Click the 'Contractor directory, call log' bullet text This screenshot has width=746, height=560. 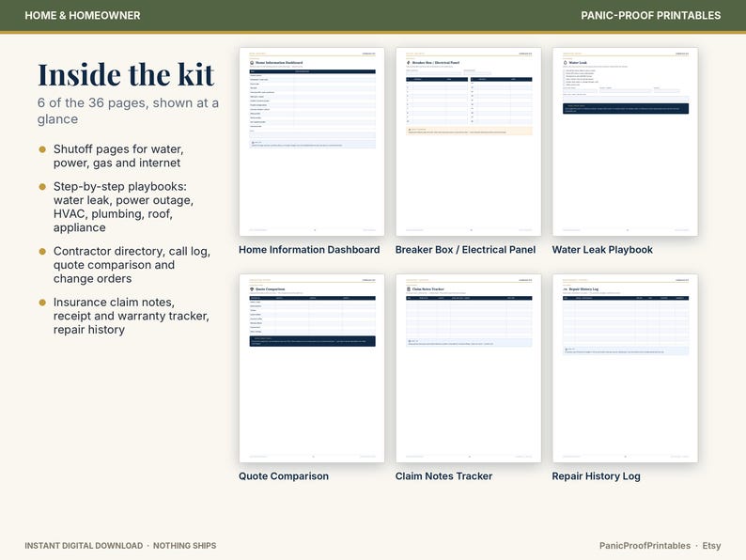pos(132,265)
